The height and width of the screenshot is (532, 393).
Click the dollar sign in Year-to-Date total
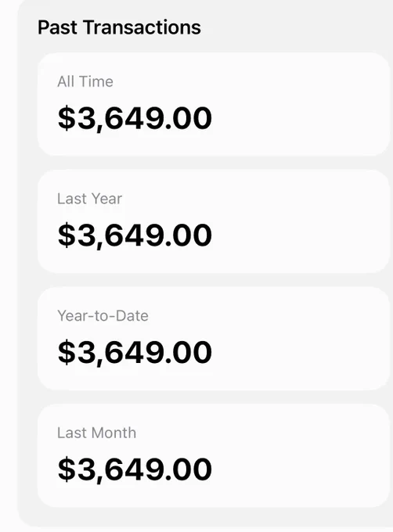tap(67, 352)
